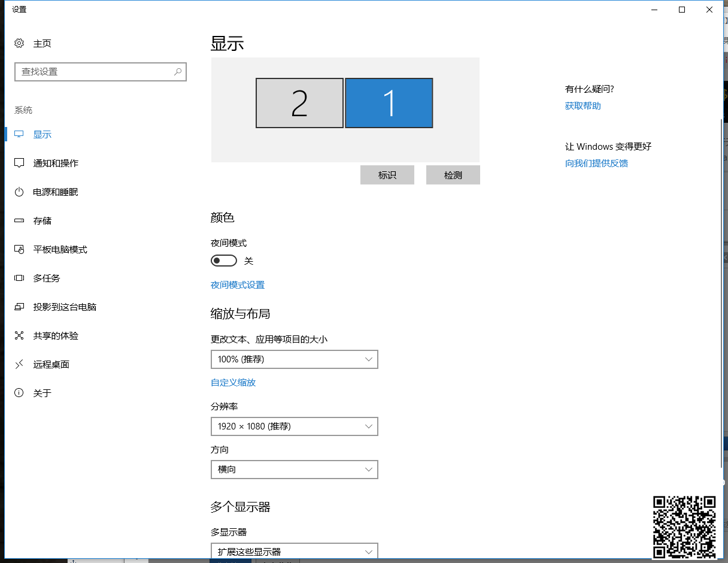Return to 显示 in the system menu
This screenshot has width=728, height=563.
(42, 134)
